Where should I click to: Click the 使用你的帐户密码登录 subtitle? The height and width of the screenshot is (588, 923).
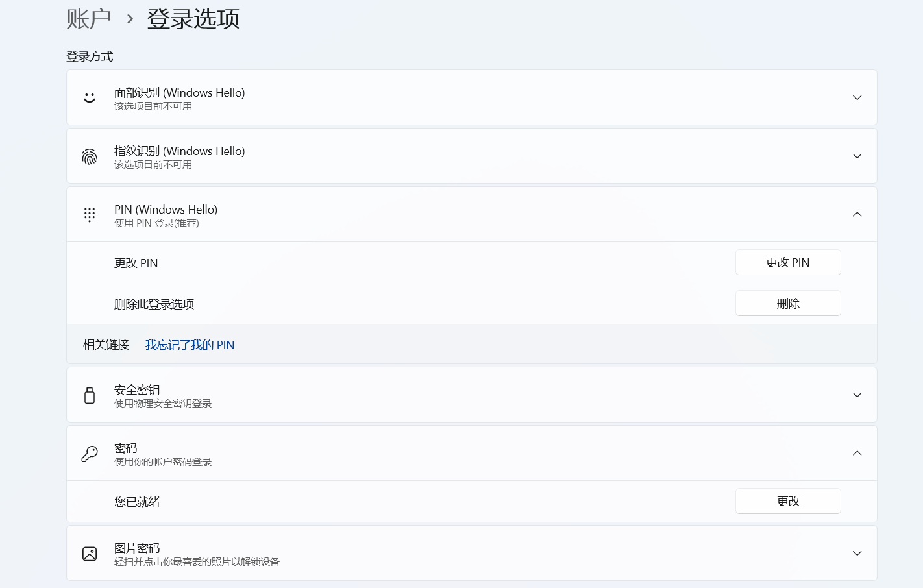point(163,462)
